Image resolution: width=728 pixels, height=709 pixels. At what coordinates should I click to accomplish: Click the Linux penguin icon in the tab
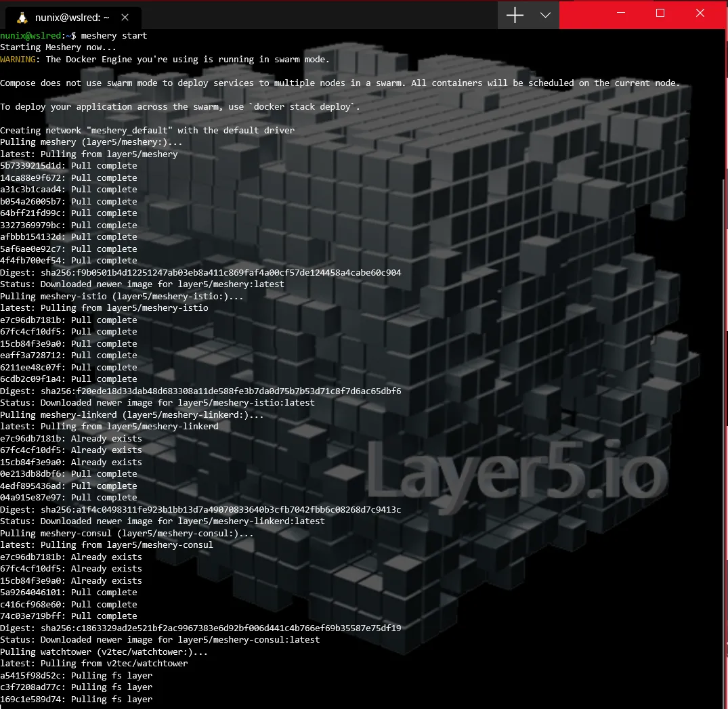22,18
